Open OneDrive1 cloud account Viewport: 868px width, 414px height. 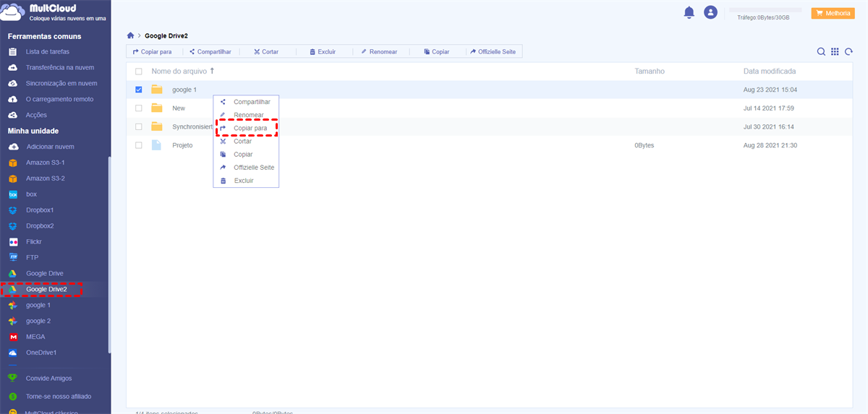pyautogui.click(x=41, y=353)
